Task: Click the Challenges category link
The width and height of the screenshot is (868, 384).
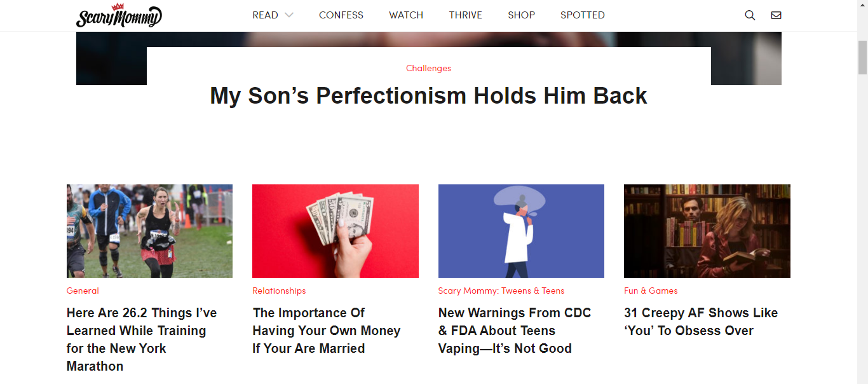Action: (x=428, y=68)
